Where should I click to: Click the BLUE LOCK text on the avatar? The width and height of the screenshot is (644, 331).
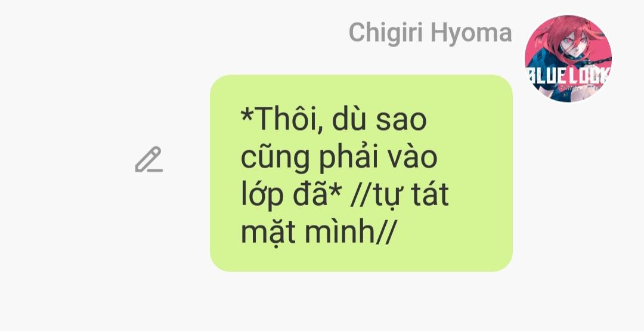pyautogui.click(x=568, y=76)
